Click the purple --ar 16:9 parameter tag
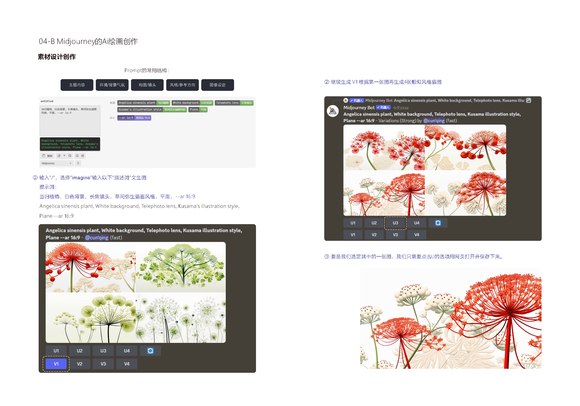 [134, 118]
